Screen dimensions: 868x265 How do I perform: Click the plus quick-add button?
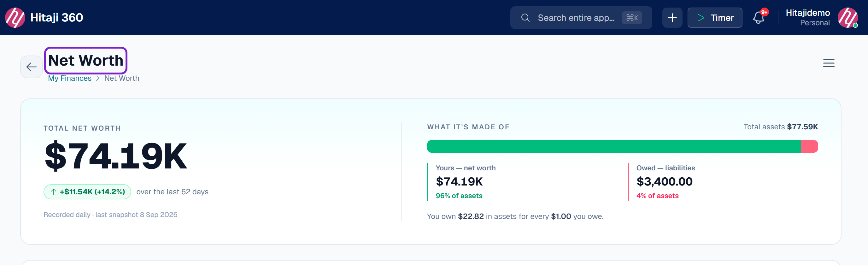[x=672, y=18]
